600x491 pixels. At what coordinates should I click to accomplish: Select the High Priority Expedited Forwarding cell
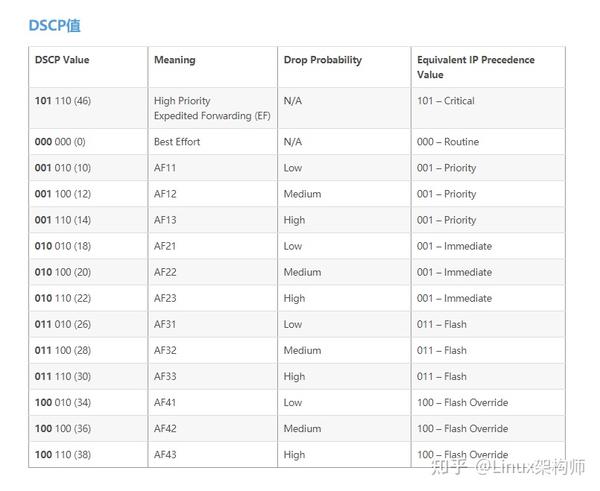[x=211, y=108]
